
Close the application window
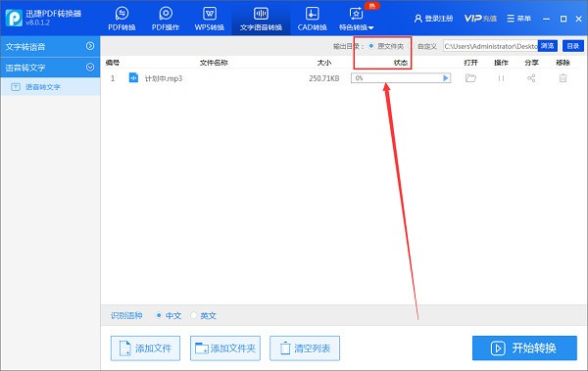click(x=578, y=19)
